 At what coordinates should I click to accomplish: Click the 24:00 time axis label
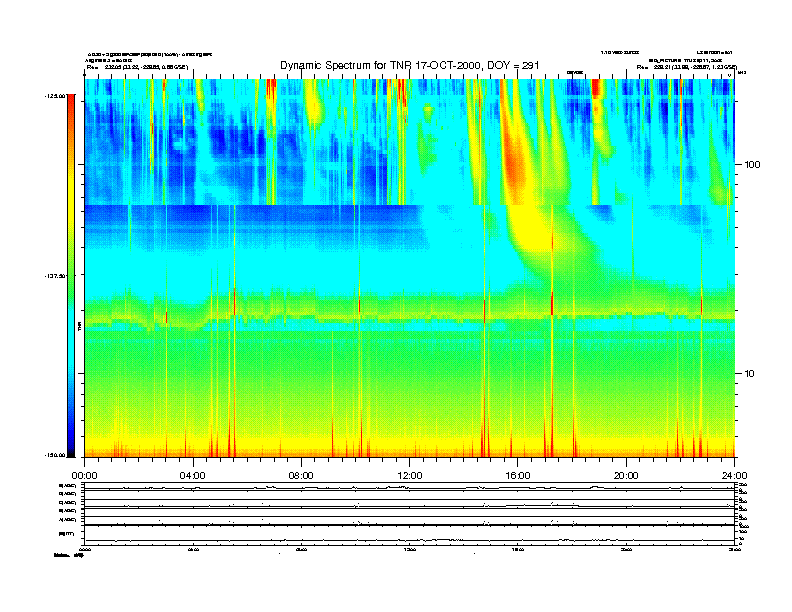[734, 476]
